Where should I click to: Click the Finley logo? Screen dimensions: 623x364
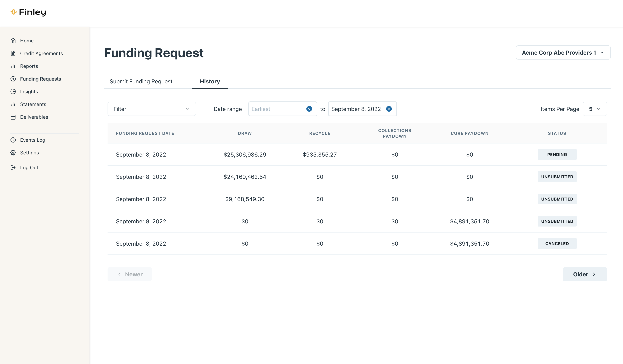pos(28,12)
